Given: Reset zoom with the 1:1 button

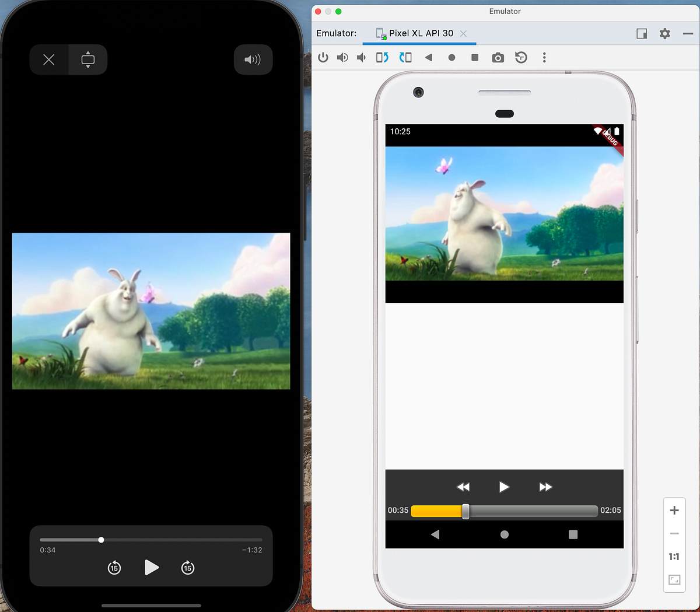Looking at the screenshot, I should tap(674, 556).
